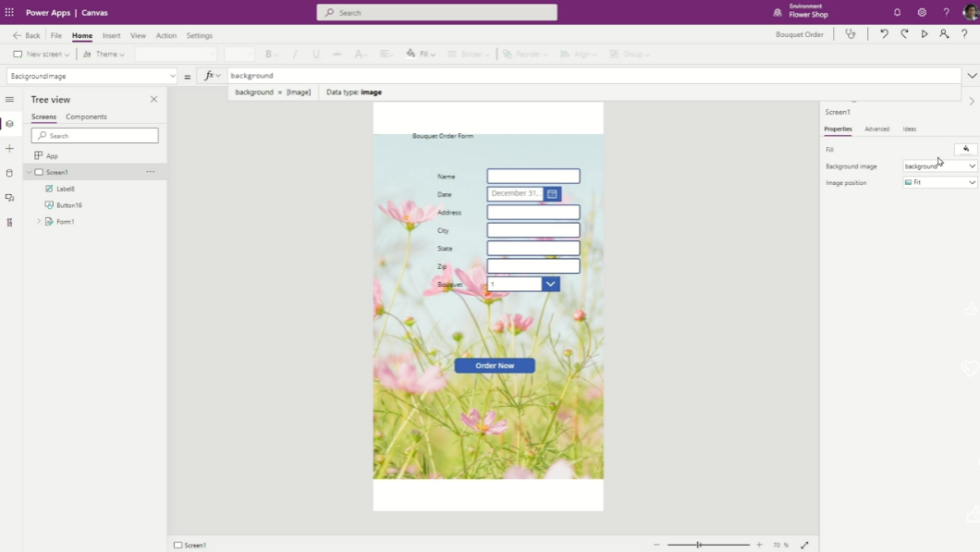Open the View menu
Image resolution: width=980 pixels, height=552 pixels.
(x=138, y=36)
